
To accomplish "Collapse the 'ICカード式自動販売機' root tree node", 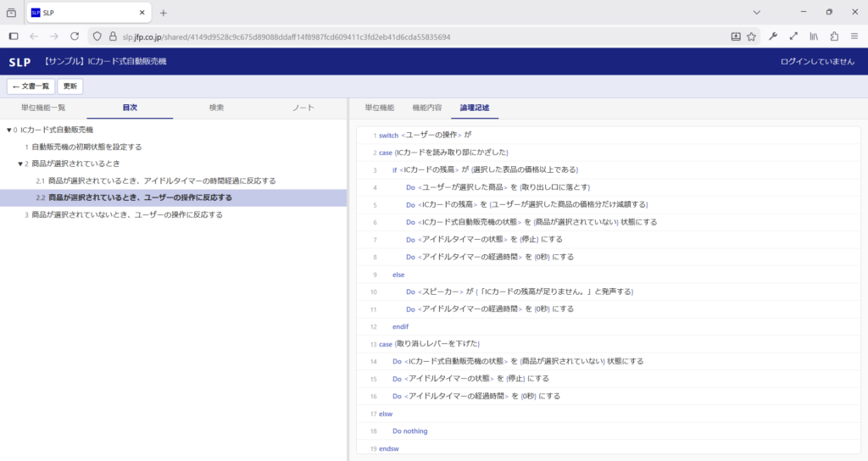I will (9, 130).
